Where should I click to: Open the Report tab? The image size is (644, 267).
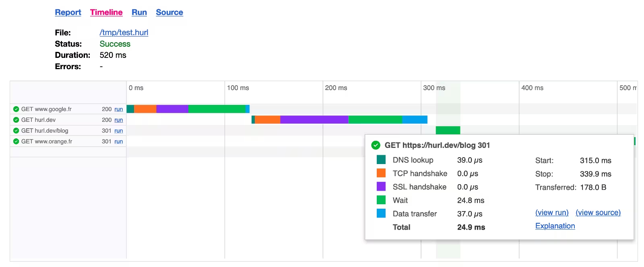click(x=68, y=12)
